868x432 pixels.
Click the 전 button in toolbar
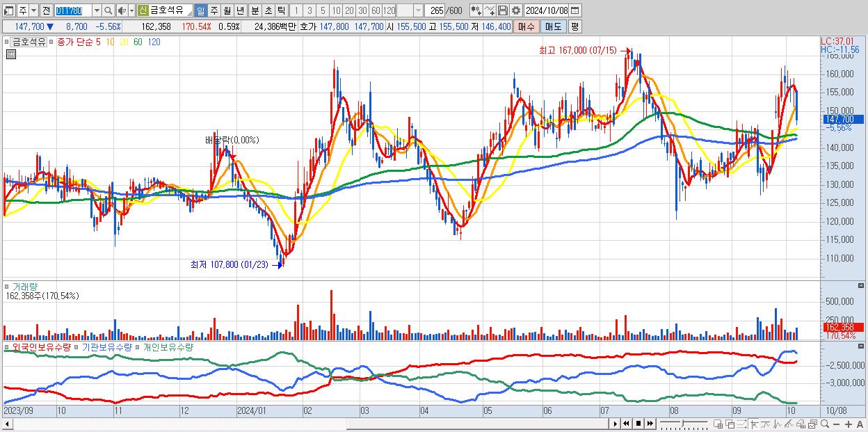46,11
